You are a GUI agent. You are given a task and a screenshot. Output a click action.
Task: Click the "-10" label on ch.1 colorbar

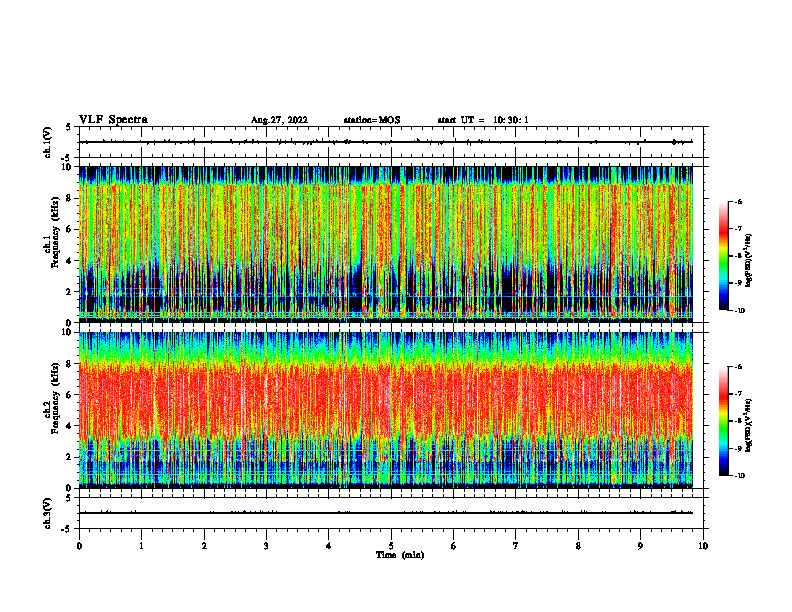tap(739, 311)
